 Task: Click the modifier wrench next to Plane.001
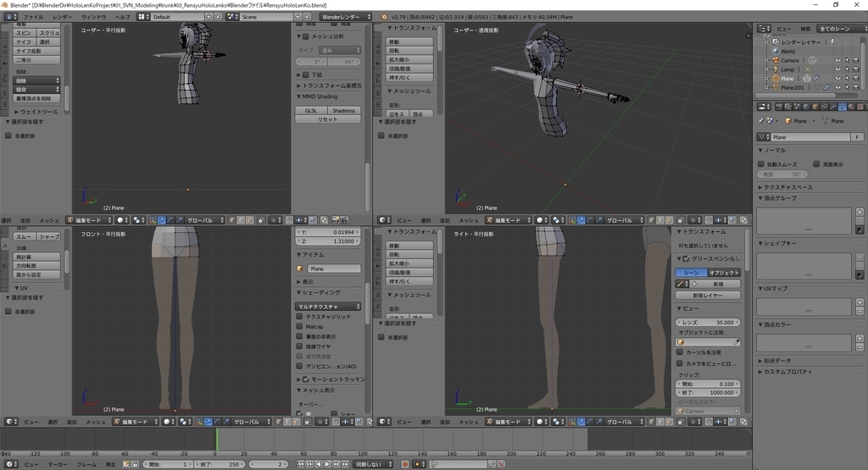point(826,87)
